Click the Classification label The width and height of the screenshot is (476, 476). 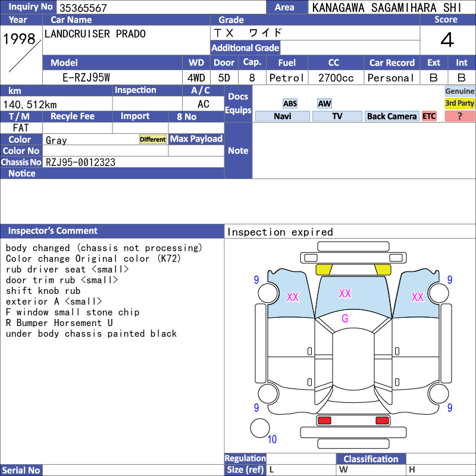coord(371,459)
